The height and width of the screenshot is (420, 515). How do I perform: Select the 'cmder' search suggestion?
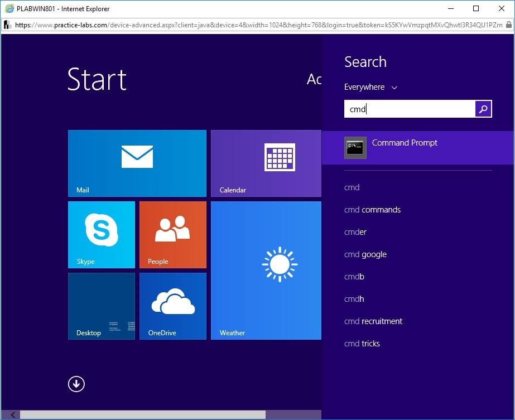tap(355, 232)
